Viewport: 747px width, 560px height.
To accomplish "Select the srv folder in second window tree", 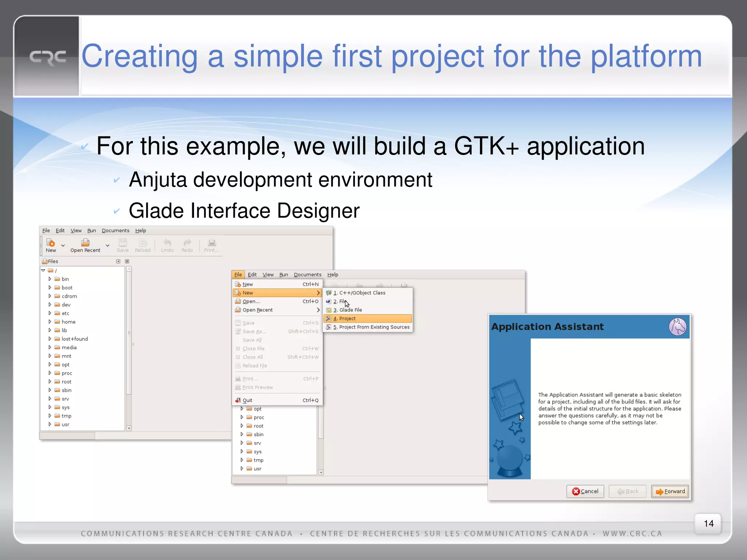I will click(258, 443).
